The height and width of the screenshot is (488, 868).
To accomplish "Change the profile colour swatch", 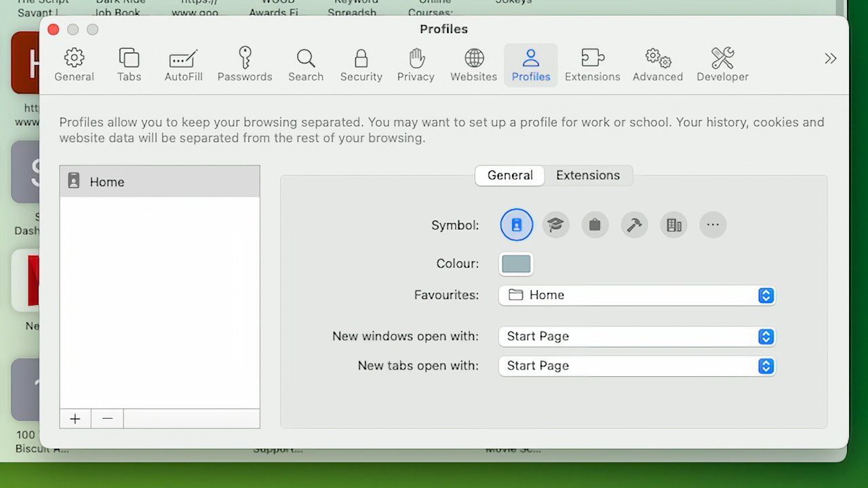I will click(515, 264).
